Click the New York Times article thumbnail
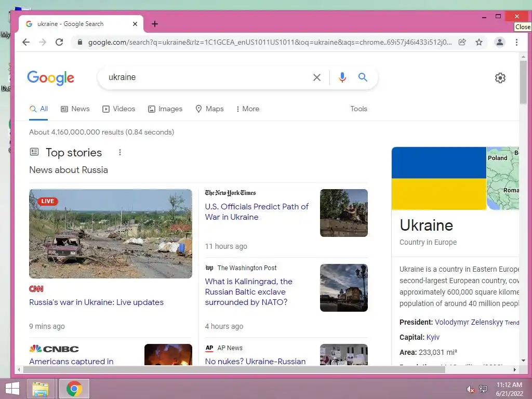Viewport: 532px width, 399px height. point(344,212)
